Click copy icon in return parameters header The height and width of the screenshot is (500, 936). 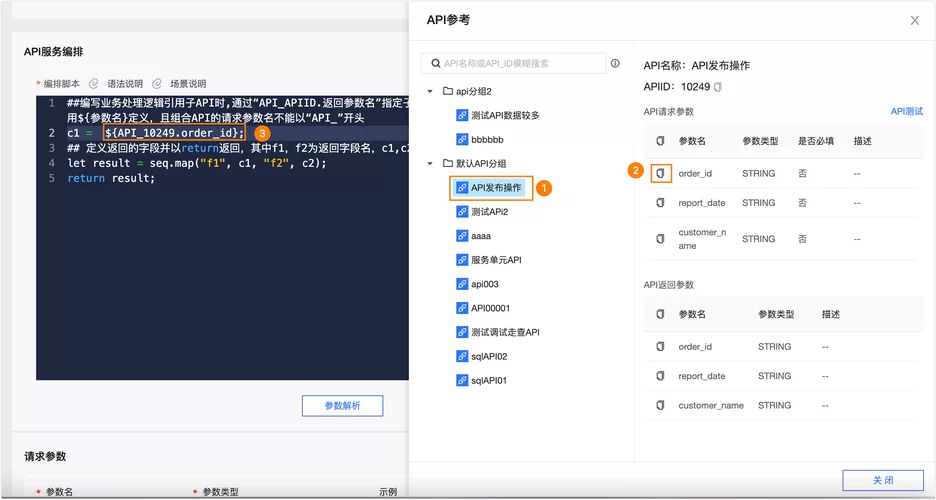[660, 314]
